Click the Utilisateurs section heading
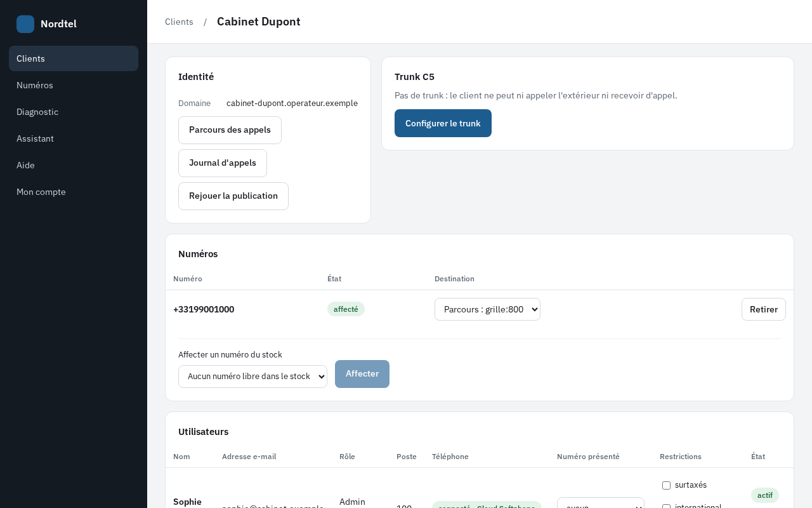Viewport: 812px width, 508px height. coord(203,432)
